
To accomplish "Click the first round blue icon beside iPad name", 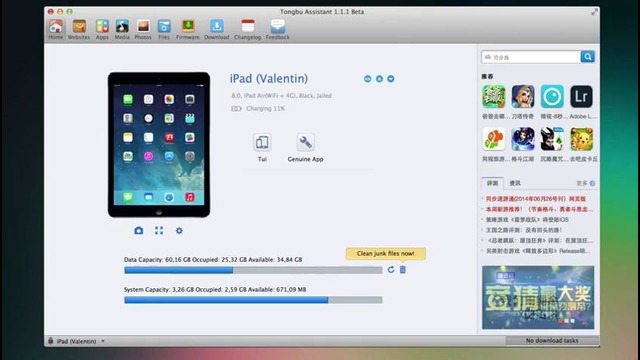I will [367, 79].
